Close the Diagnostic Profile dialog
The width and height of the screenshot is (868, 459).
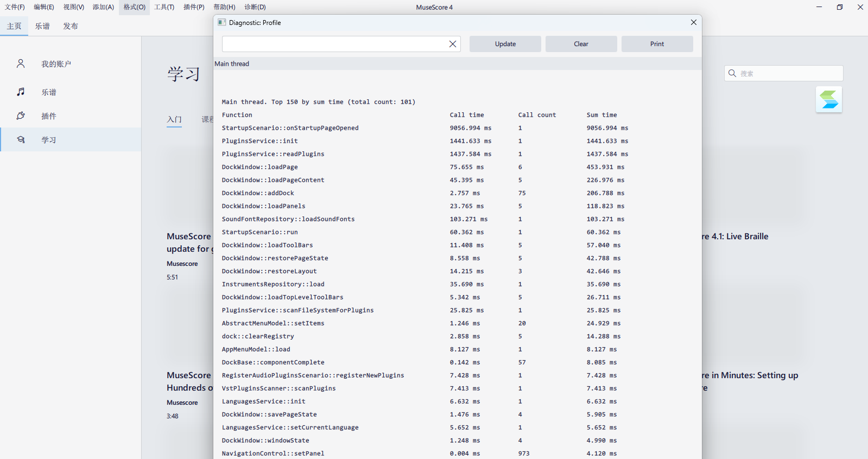[x=693, y=22]
